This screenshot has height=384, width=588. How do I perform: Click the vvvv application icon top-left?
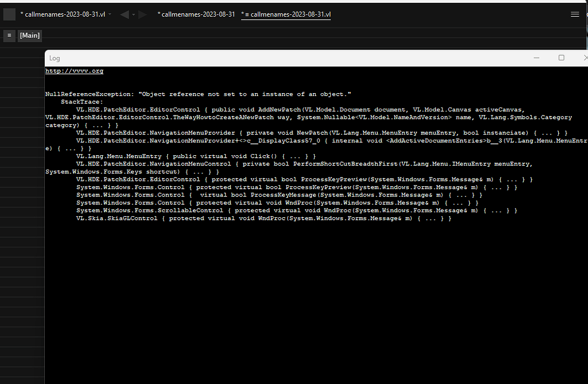point(9,14)
